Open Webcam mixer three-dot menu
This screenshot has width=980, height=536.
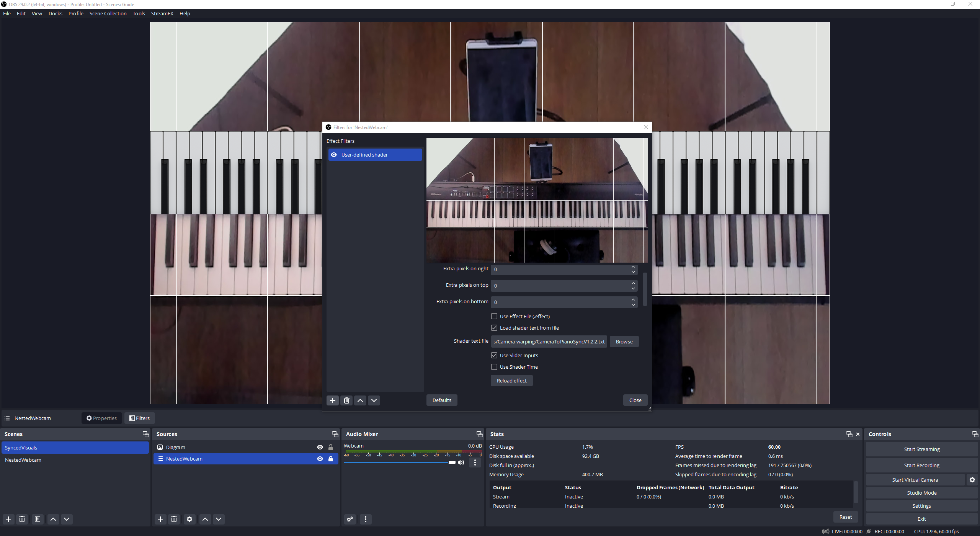click(475, 462)
